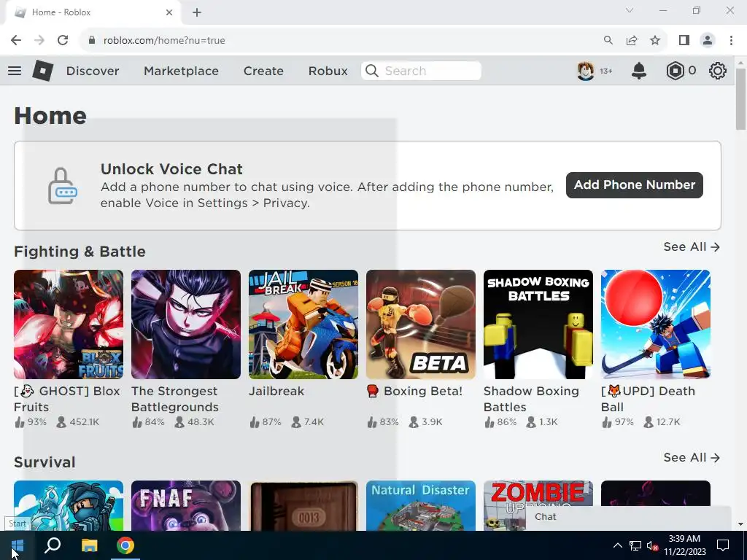Open the Windows notification center
This screenshot has height=560, width=747.
pyautogui.click(x=723, y=545)
